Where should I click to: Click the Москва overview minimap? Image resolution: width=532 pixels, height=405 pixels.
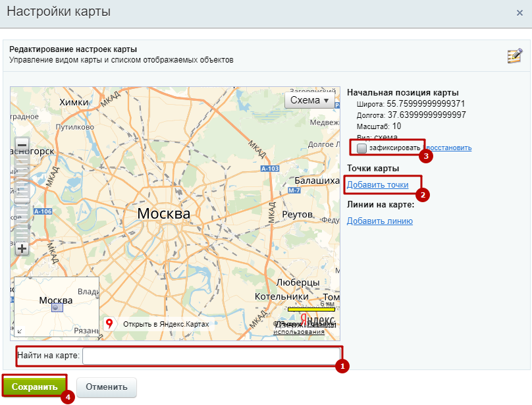pyautogui.click(x=57, y=306)
